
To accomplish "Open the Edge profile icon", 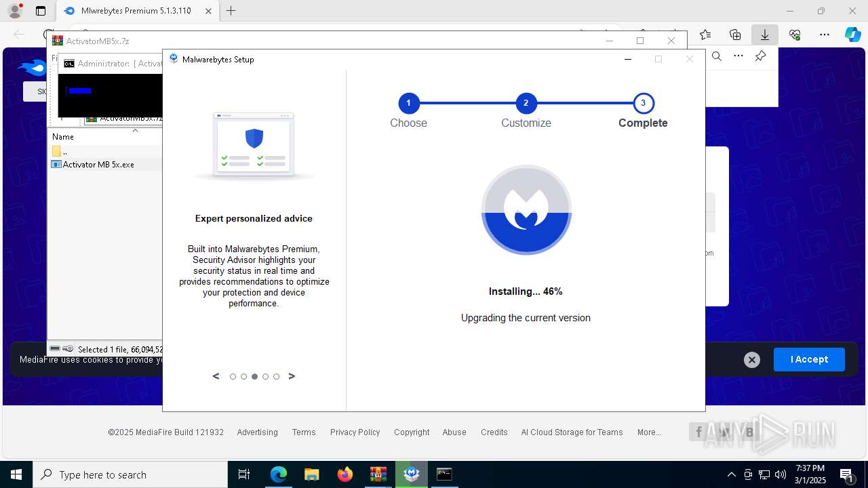I will click(x=14, y=11).
